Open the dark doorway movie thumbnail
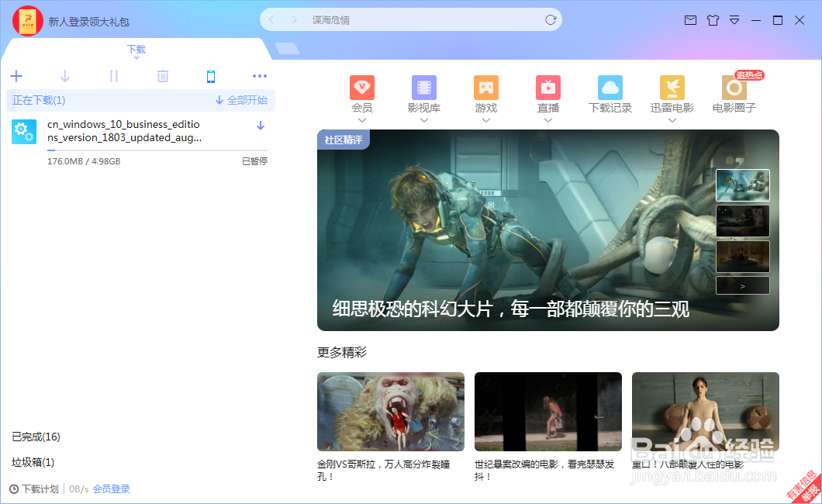This screenshot has width=822, height=504. (x=547, y=412)
